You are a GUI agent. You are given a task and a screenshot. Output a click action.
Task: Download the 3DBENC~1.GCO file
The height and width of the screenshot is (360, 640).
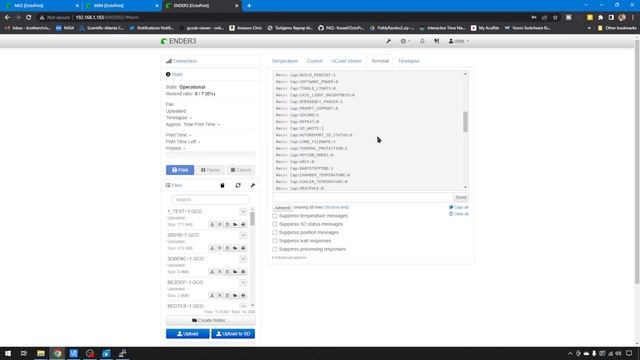[x=212, y=272]
